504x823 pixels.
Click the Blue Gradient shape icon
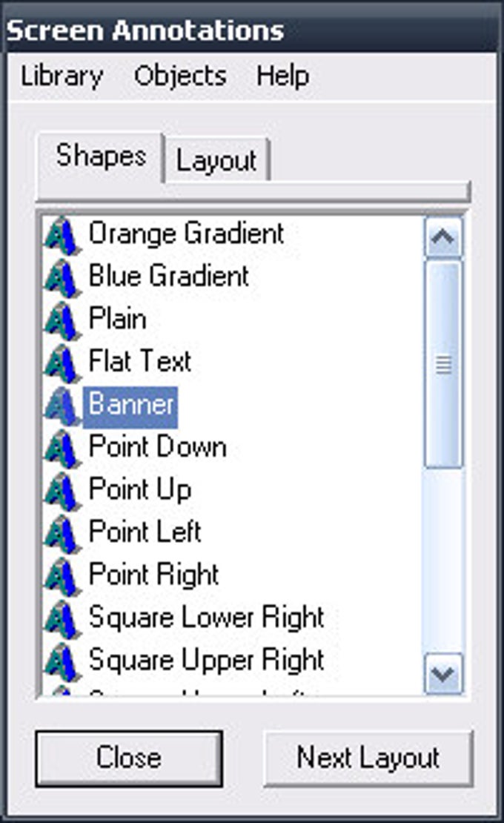click(62, 278)
